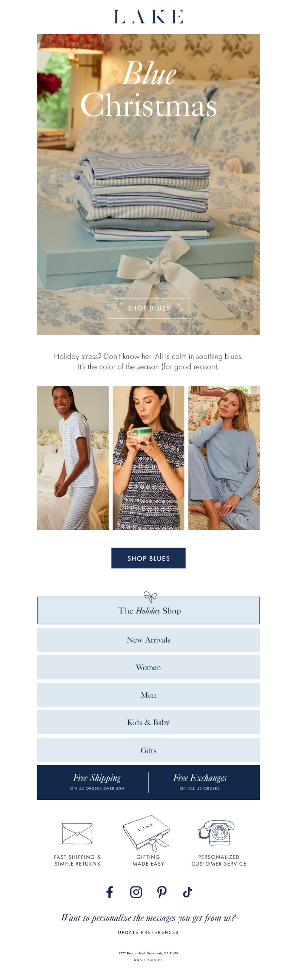The image size is (297, 980).
Task: Click the LAKE logo at top
Action: click(148, 17)
